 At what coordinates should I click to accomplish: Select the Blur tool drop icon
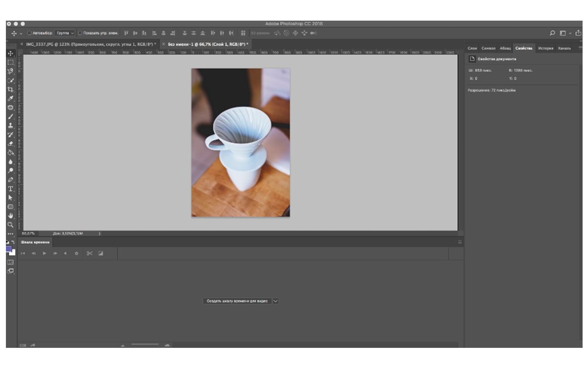10,161
